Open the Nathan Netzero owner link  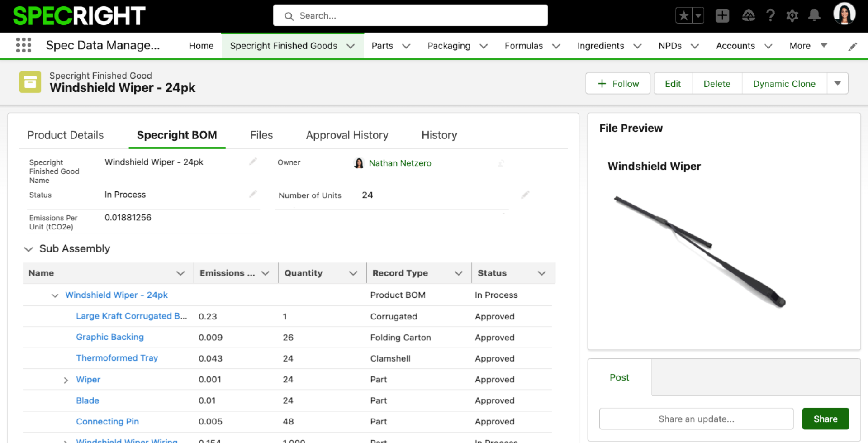(x=400, y=163)
